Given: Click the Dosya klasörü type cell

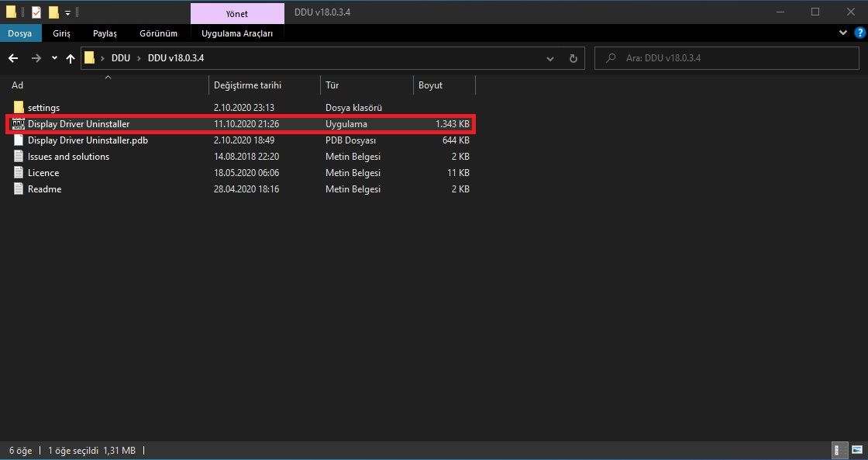Looking at the screenshot, I should tap(353, 108).
